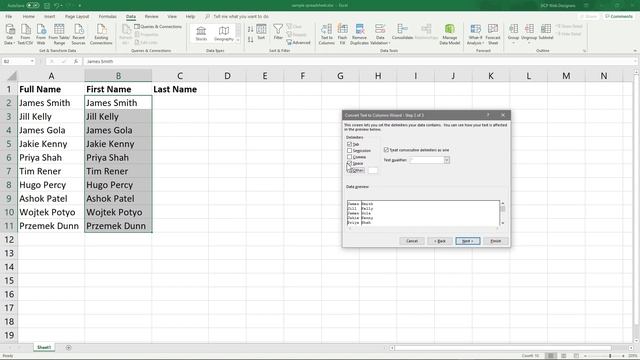Click Tell me what you want to do
This screenshot has height=360, width=640.
tap(241, 16)
